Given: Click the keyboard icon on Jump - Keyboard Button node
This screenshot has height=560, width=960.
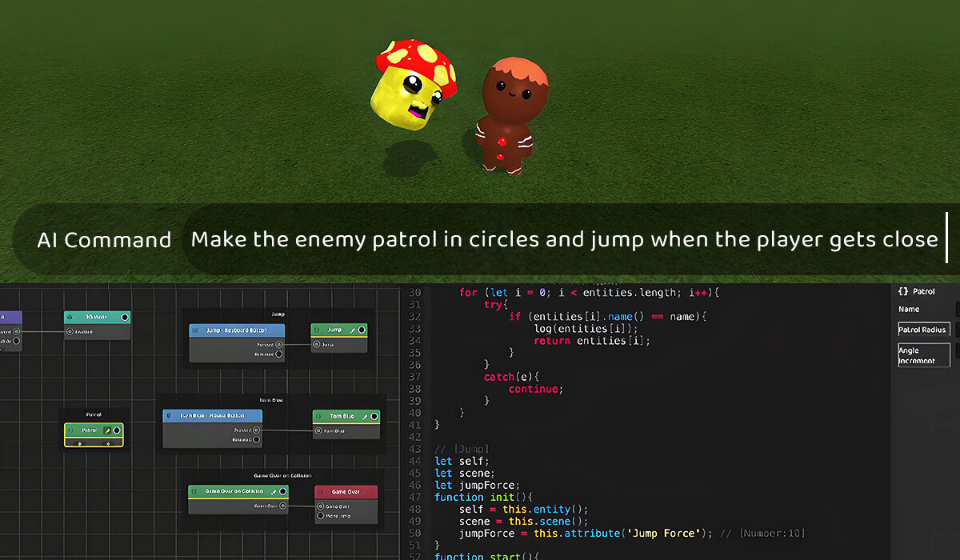Looking at the screenshot, I should (194, 330).
